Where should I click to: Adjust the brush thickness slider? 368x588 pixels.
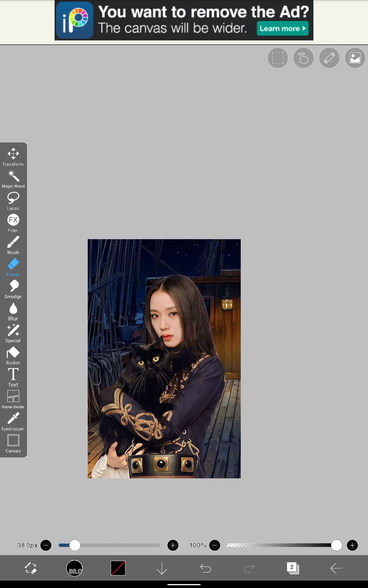(x=109, y=545)
